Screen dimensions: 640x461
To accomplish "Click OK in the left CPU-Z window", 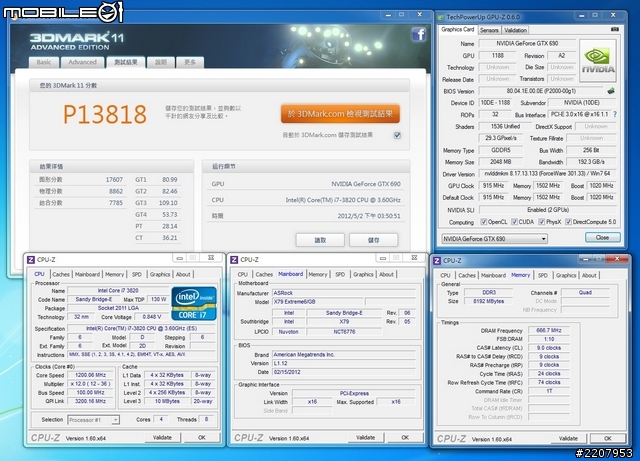I will 202,437.
